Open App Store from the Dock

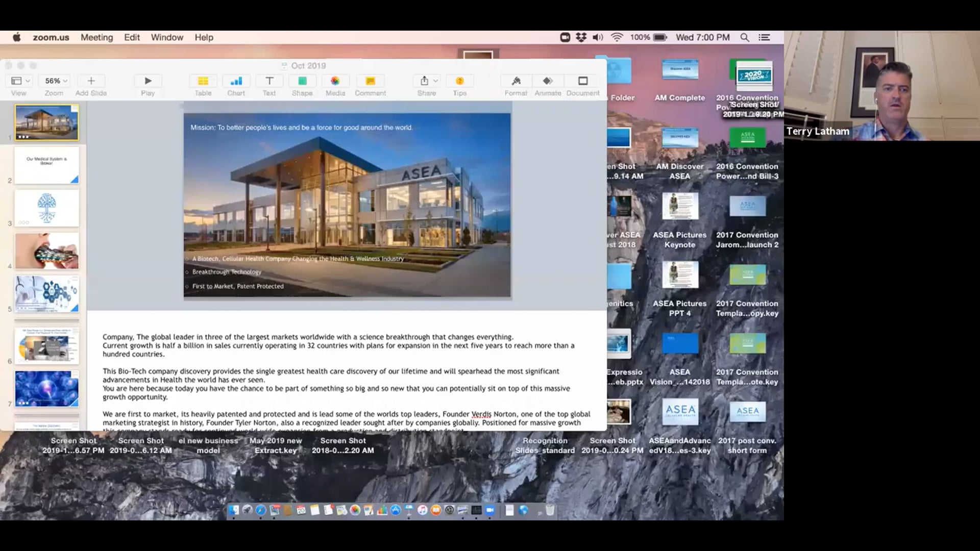[396, 510]
